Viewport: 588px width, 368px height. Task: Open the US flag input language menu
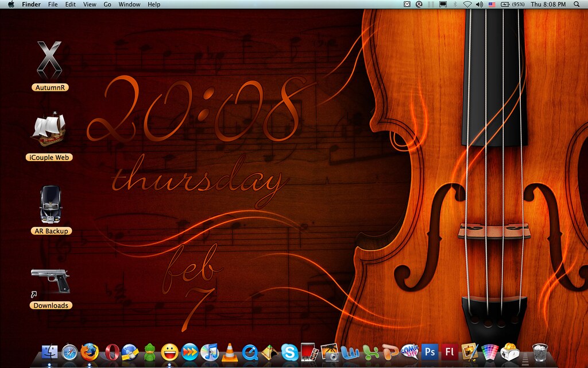click(492, 5)
